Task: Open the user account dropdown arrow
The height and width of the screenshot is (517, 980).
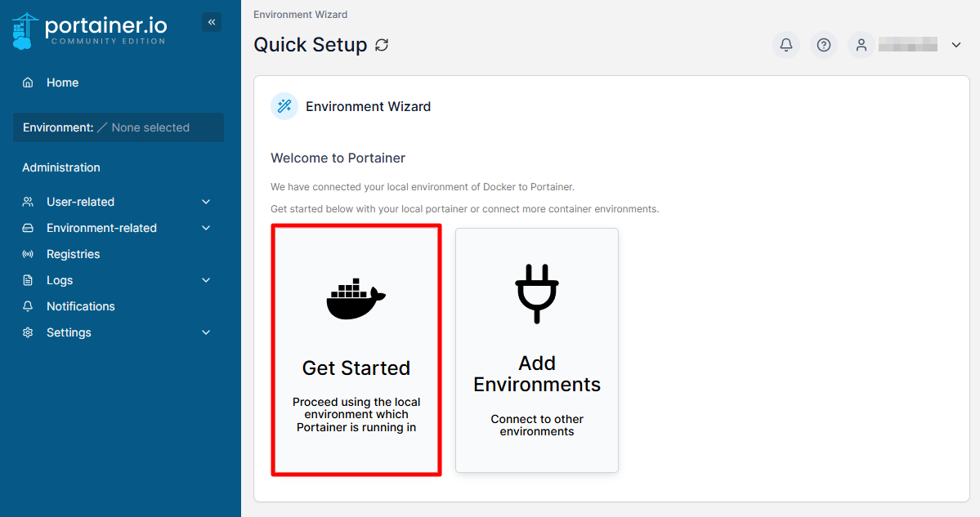Action: 956,45
